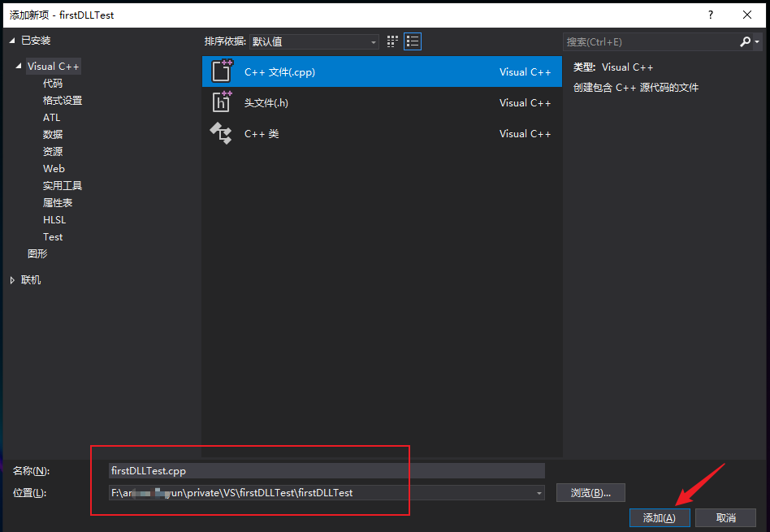Viewport: 770px width, 532px height.
Task: Click the 浏览(B)... button
Action: pos(590,493)
